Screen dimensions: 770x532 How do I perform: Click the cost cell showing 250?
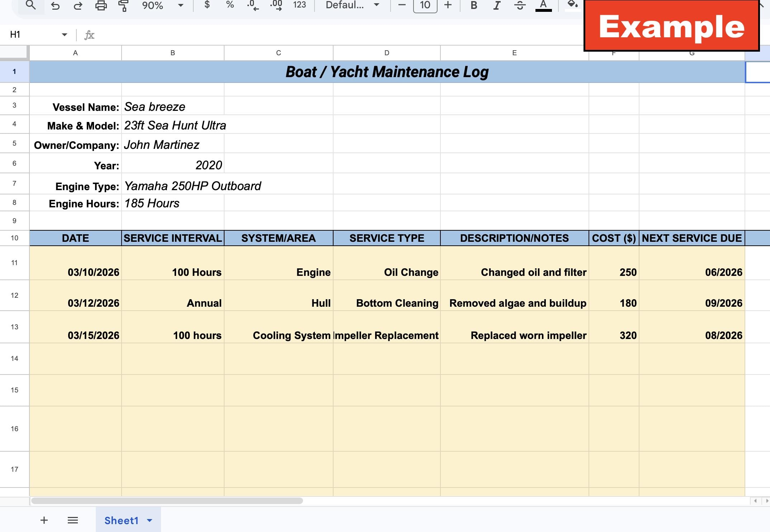[614, 263]
